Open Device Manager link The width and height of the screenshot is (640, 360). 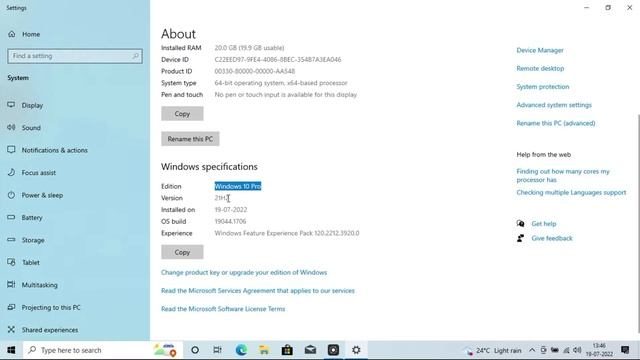point(540,50)
